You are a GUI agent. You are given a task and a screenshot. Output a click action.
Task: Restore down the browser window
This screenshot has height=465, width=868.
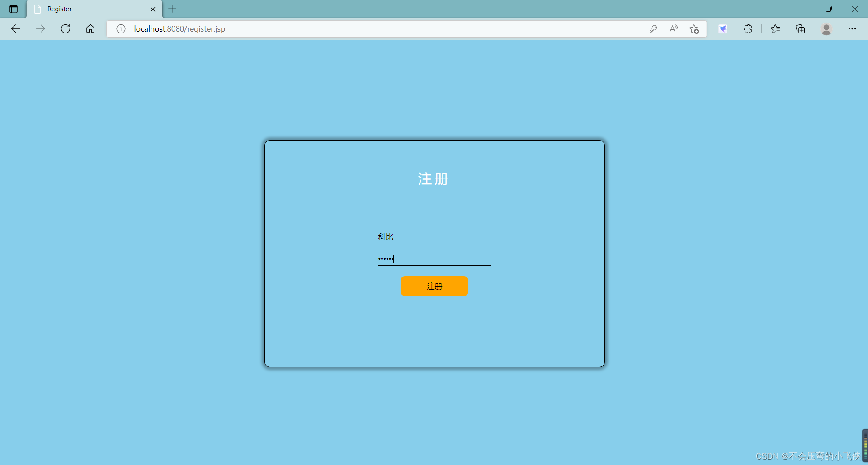click(829, 9)
